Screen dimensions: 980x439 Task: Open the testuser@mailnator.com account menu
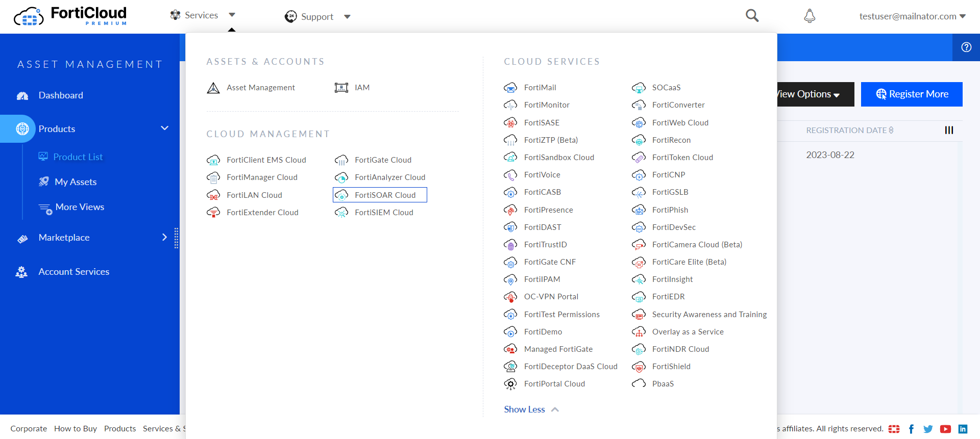click(913, 16)
